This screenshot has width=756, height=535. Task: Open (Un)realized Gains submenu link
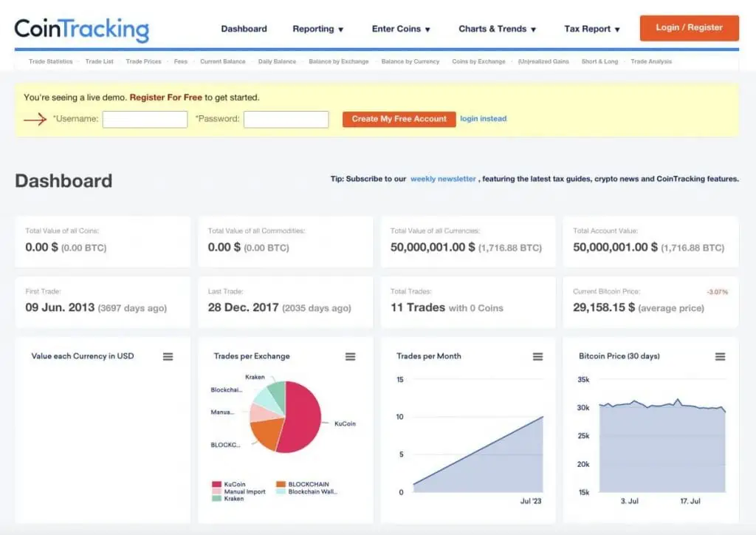pyautogui.click(x=543, y=61)
